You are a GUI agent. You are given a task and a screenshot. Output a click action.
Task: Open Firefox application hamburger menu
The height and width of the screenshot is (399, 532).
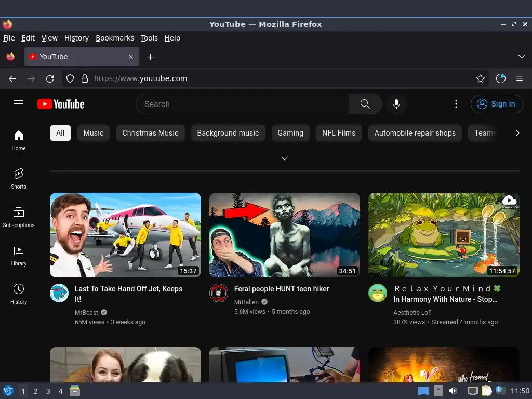(519, 79)
